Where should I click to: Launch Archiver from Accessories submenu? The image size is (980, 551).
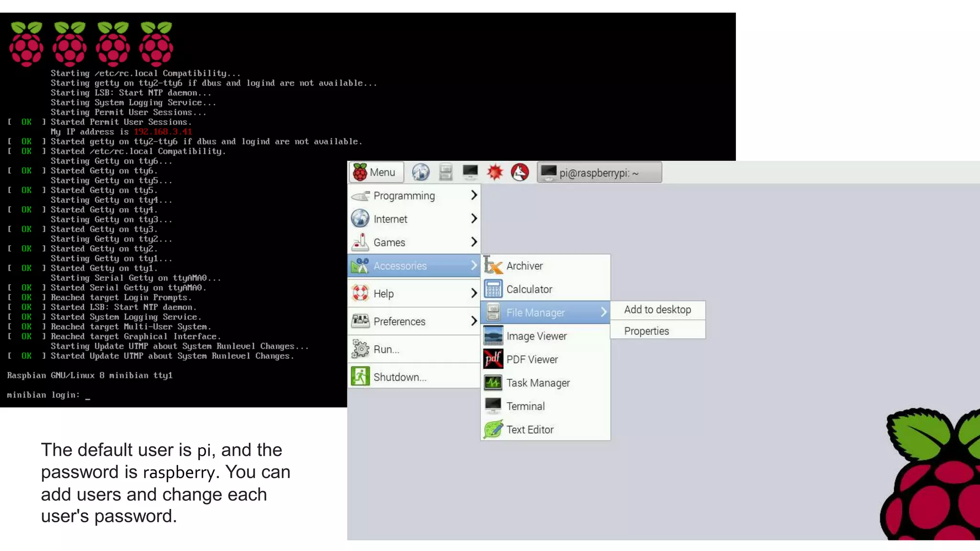(x=546, y=266)
